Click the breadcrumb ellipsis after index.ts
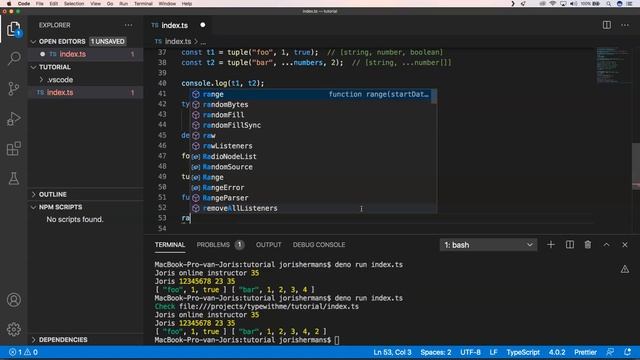This screenshot has width=640, height=360. (x=203, y=42)
